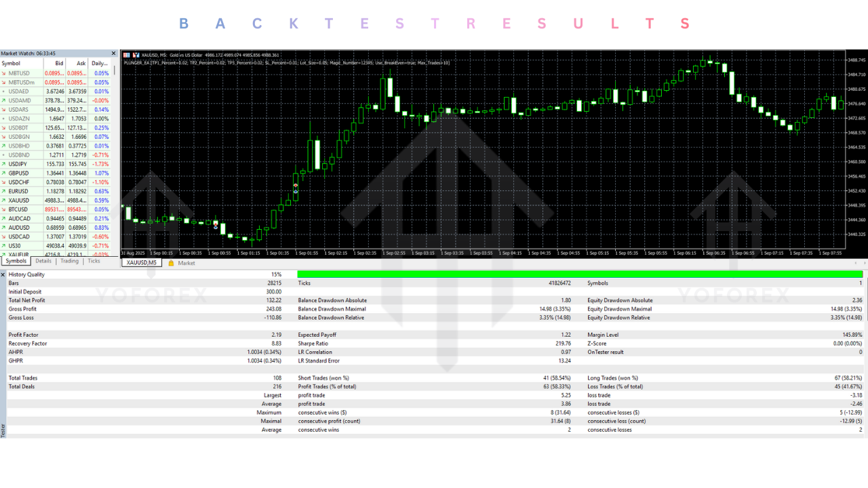Screen dimensions: 868x488
Task: Click the arrow icon beside GBPUSD
Action: 4,173
